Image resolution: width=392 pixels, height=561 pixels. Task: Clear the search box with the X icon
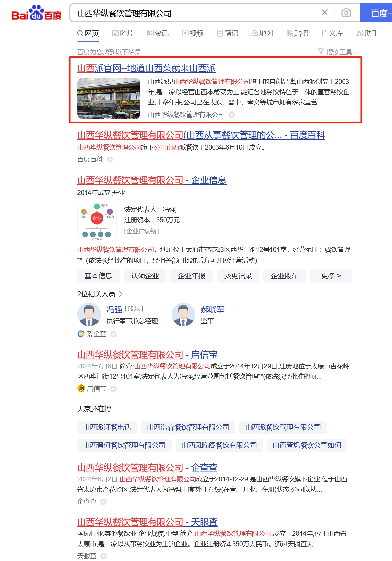pos(325,13)
